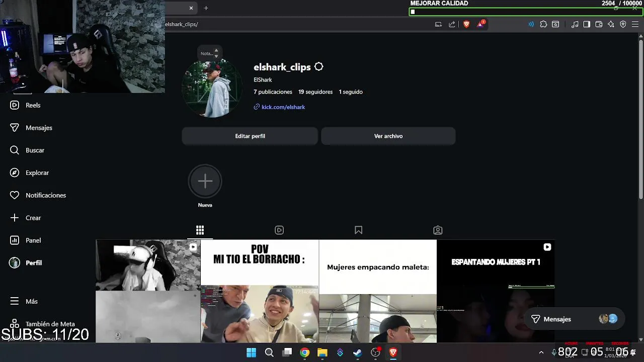Click the Ver archivo button
644x362 pixels.
pos(388,136)
